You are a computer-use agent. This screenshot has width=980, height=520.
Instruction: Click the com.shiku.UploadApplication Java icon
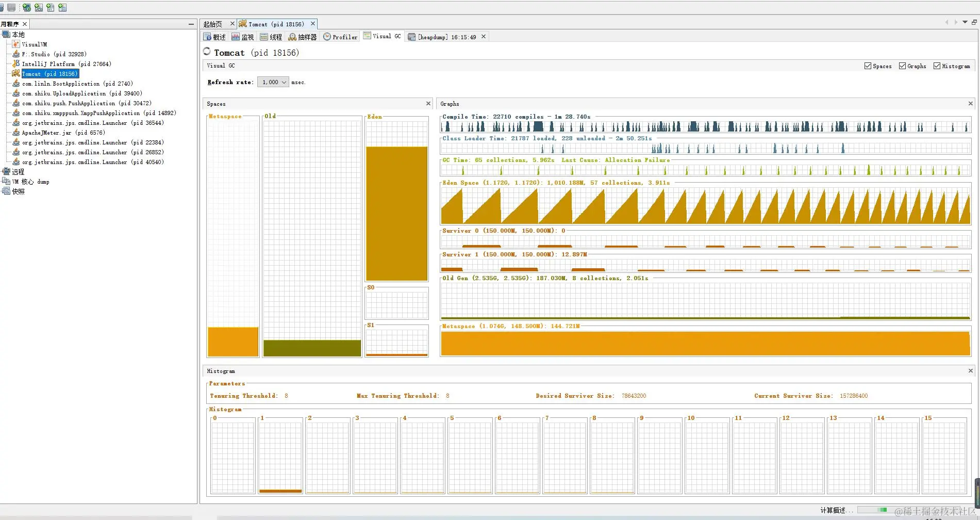(16, 93)
